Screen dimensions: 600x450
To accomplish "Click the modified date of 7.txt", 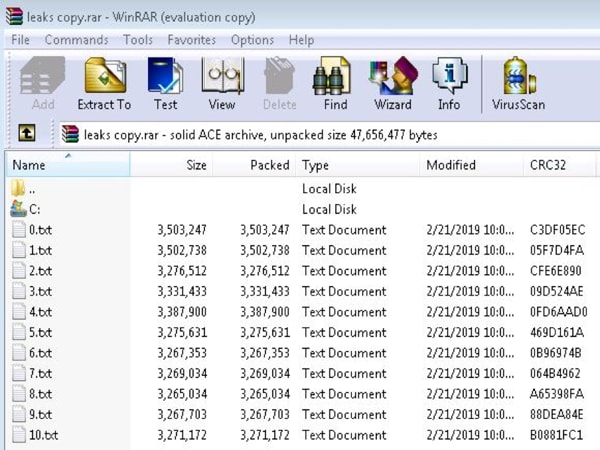I will point(470,373).
